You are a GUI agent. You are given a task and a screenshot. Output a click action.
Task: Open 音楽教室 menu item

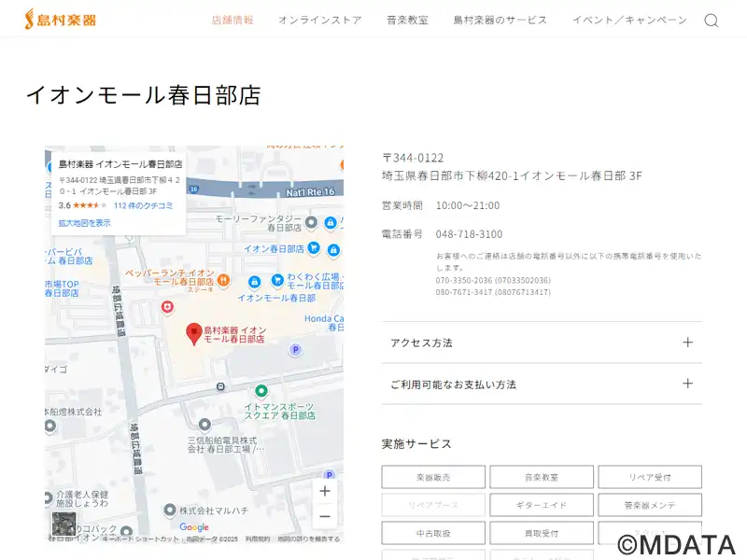pyautogui.click(x=407, y=20)
